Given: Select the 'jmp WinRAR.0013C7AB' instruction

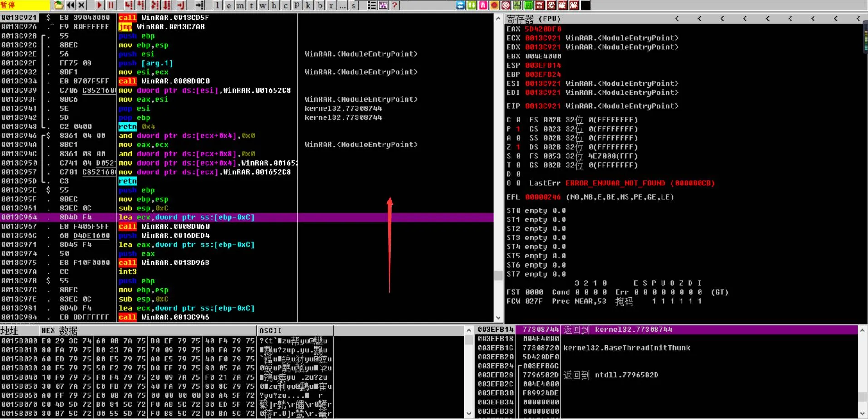Looking at the screenshot, I should pos(162,27).
